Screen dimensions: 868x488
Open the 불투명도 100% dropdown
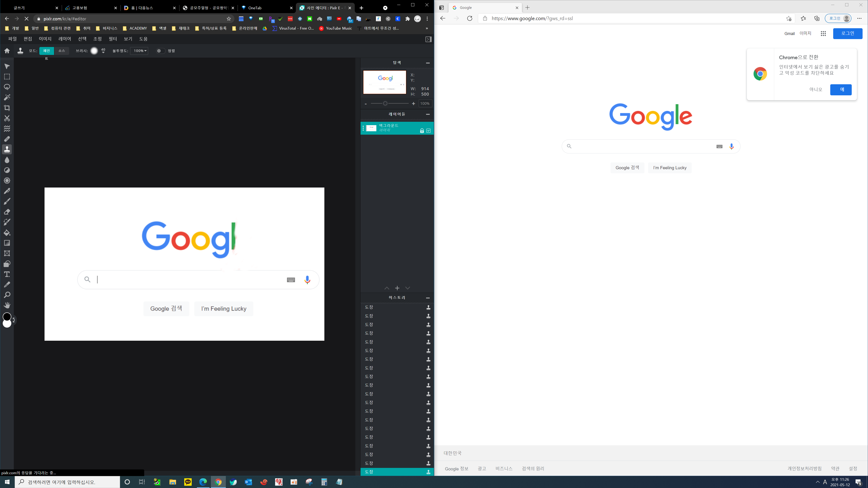139,51
